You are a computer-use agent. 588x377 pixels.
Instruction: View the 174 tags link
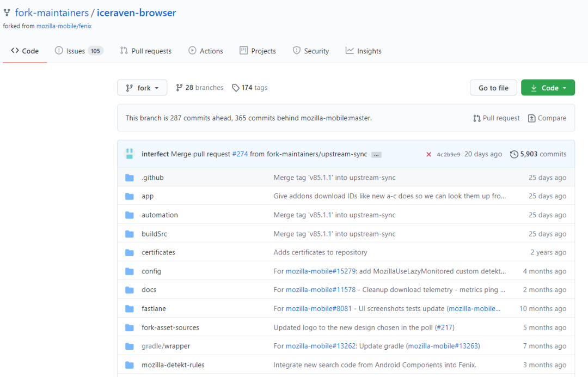(250, 88)
